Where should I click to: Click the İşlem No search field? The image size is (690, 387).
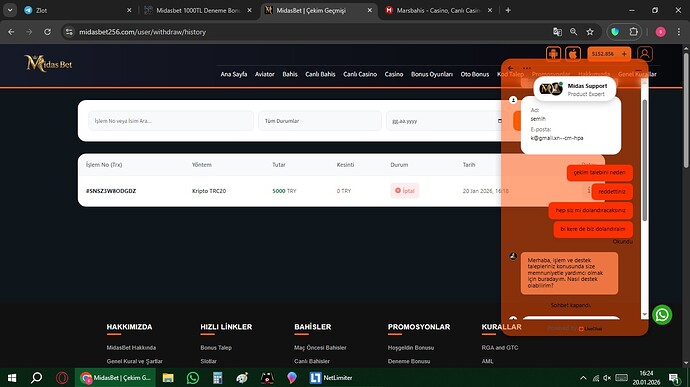[x=171, y=121]
